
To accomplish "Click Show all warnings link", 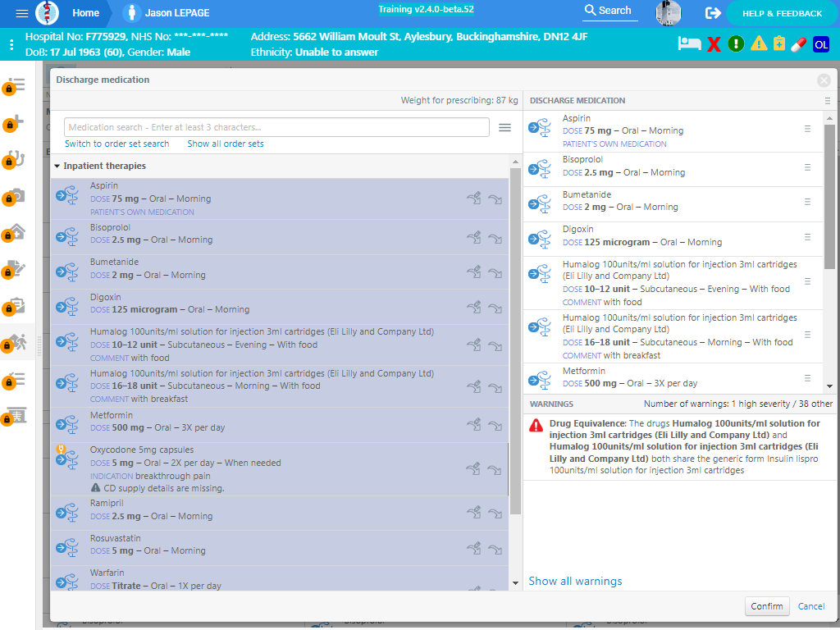I will point(575,582).
